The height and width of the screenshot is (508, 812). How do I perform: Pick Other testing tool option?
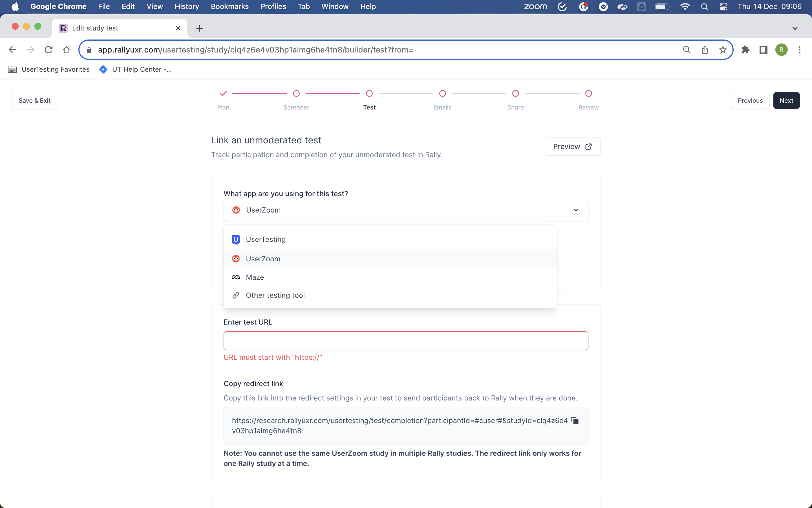point(390,295)
